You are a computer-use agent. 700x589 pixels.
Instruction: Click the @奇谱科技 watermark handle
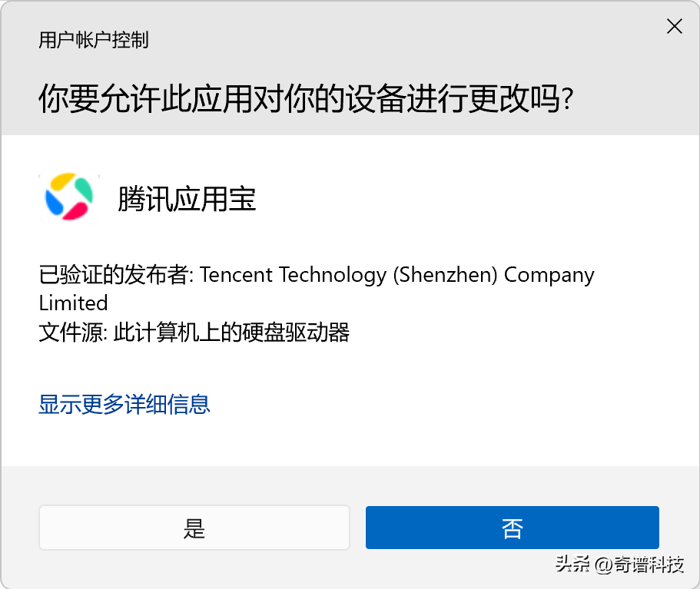pos(639,564)
